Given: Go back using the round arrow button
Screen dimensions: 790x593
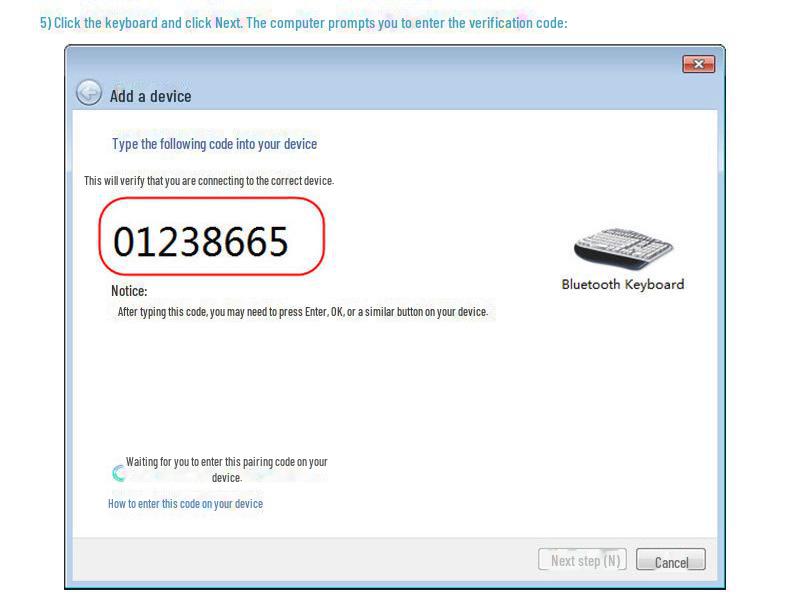Looking at the screenshot, I should [x=89, y=93].
